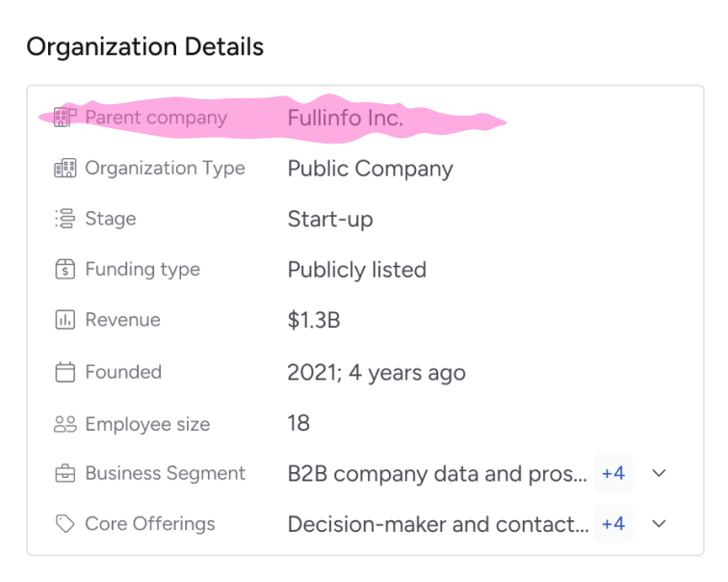Click the Business Segment briefcase icon
This screenshot has width=728, height=582.
pos(65,474)
